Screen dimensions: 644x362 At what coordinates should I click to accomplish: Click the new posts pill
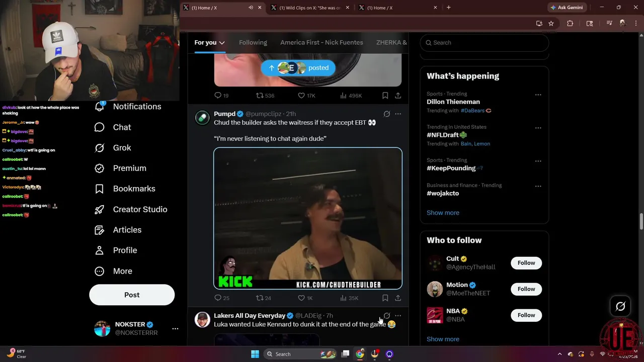[298, 68]
